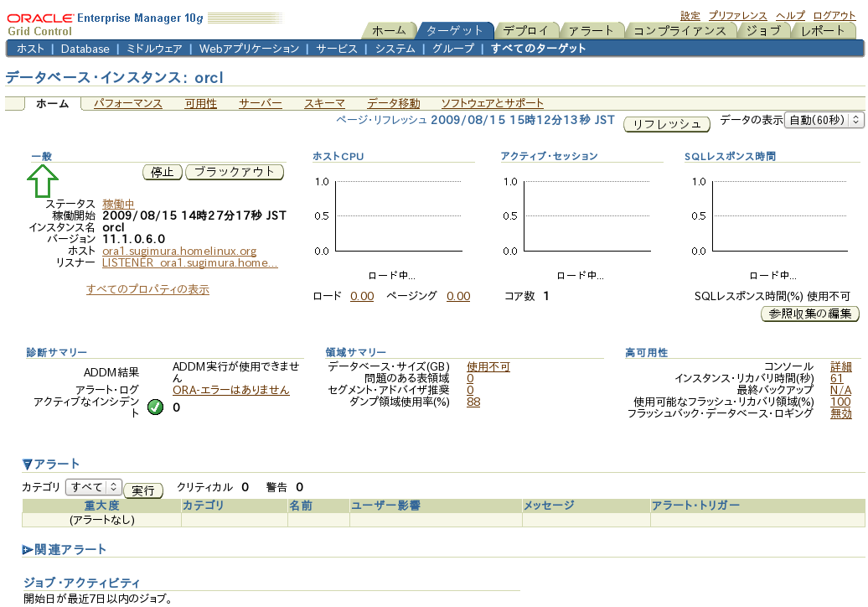Open the スキーマ database tab
The width and height of the screenshot is (868, 607).
[x=324, y=104]
